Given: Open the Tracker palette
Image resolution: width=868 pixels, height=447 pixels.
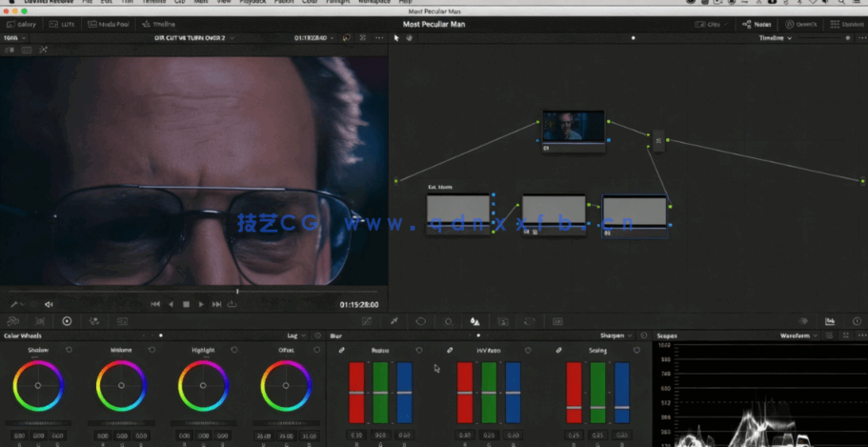Looking at the screenshot, I should [x=449, y=321].
